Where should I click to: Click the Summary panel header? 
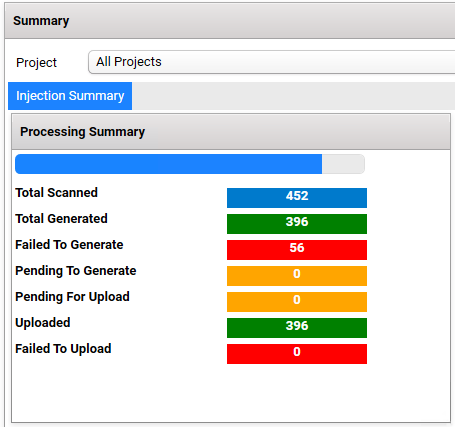point(230,21)
